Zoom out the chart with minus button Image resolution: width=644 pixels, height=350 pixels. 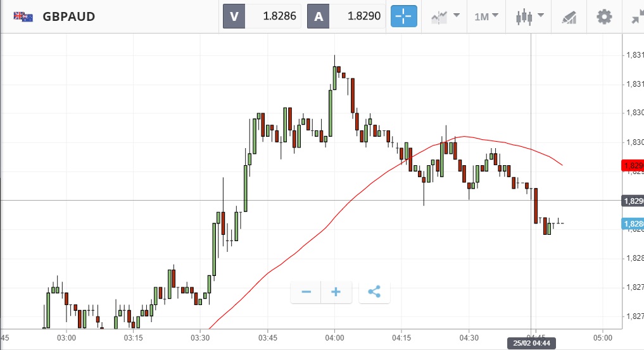(306, 292)
